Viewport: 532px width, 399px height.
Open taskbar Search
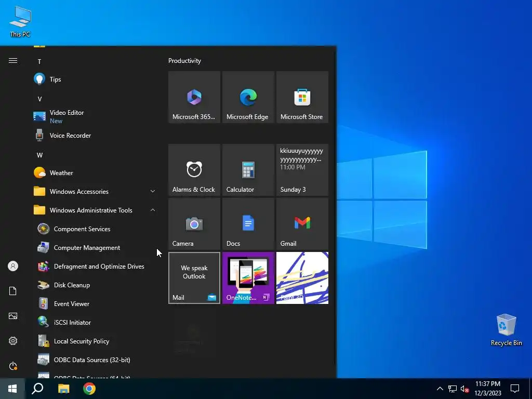(37, 389)
